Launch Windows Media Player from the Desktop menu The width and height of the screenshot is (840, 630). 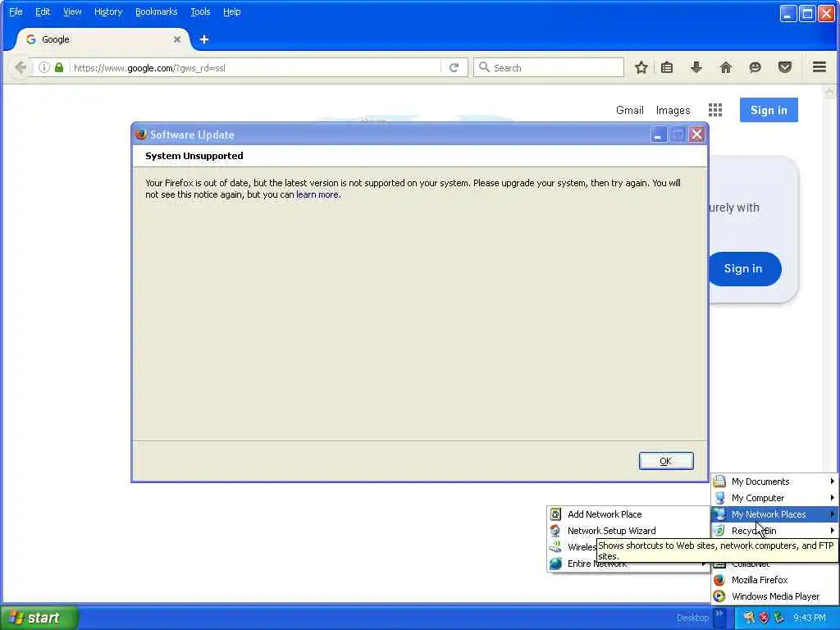pos(774,596)
